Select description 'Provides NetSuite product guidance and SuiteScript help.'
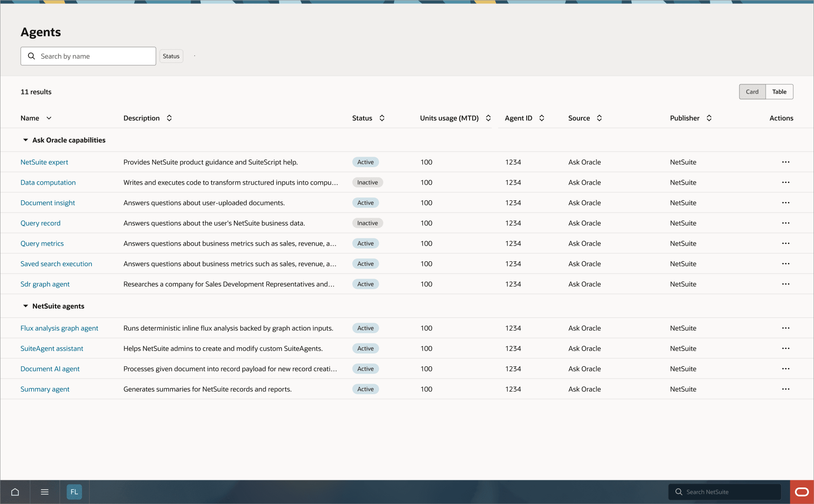Viewport: 814px width, 504px height. click(211, 162)
